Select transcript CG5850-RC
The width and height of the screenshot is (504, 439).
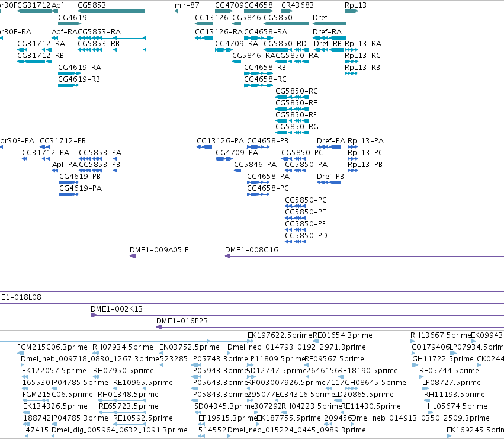pos(297,91)
